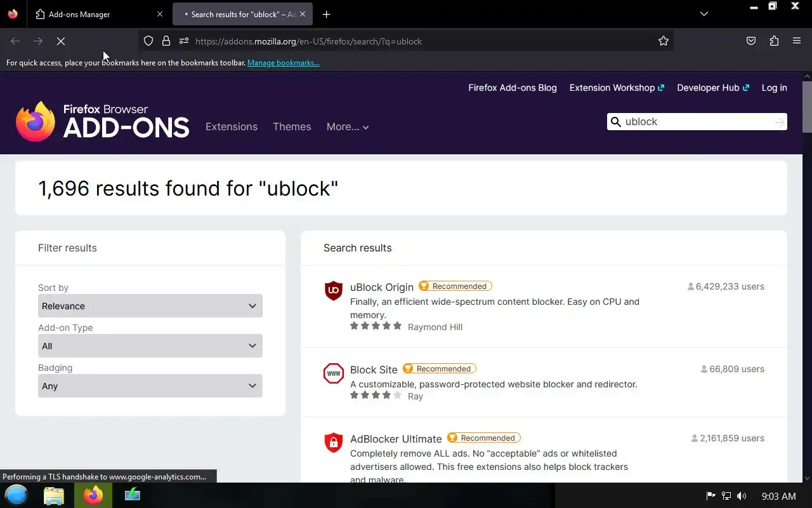
Task: Open the file manager in the taskbar
Action: click(x=54, y=495)
